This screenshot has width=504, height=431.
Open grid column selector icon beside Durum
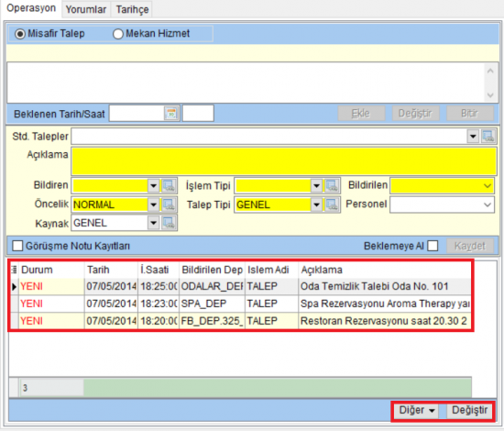(14, 270)
